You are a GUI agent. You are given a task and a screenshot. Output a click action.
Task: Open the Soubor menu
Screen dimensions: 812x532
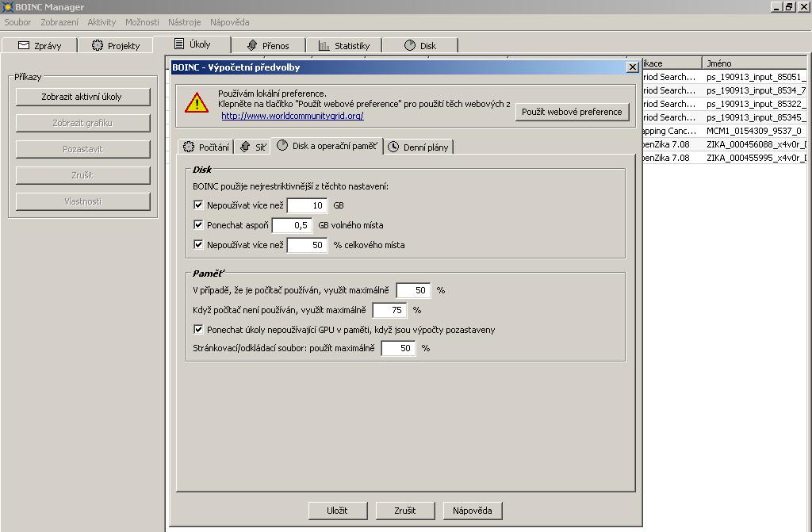point(17,22)
